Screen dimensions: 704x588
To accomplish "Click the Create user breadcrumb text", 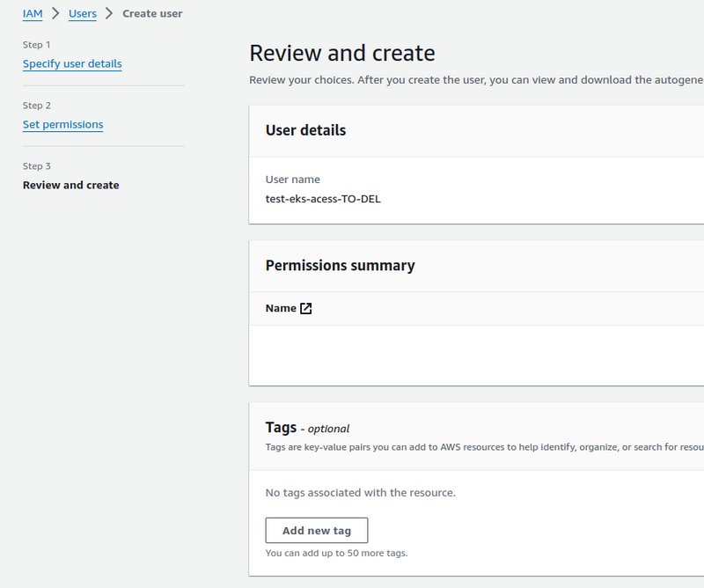I will coord(152,14).
